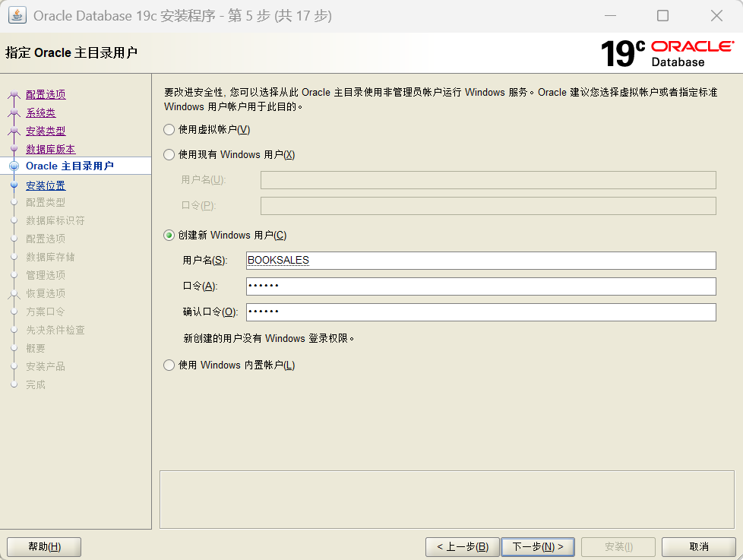743x560 pixels.
Task: Open the 安装类型 step link
Action: [x=46, y=131]
